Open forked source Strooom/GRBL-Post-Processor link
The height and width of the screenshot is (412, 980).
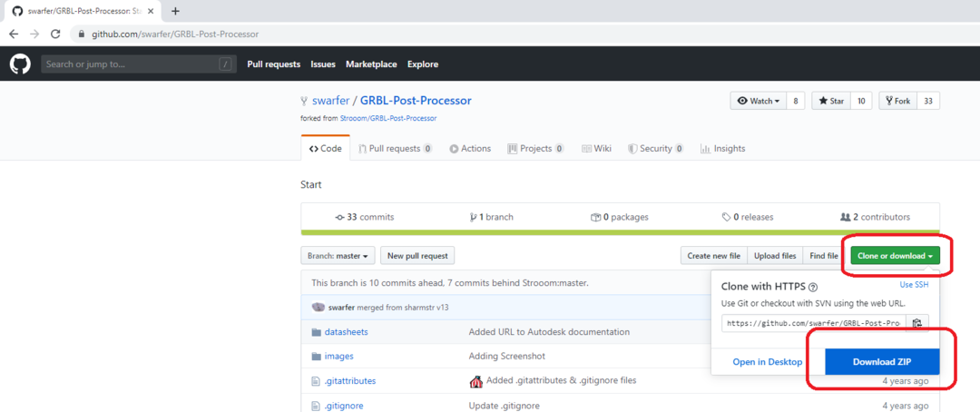click(x=388, y=118)
